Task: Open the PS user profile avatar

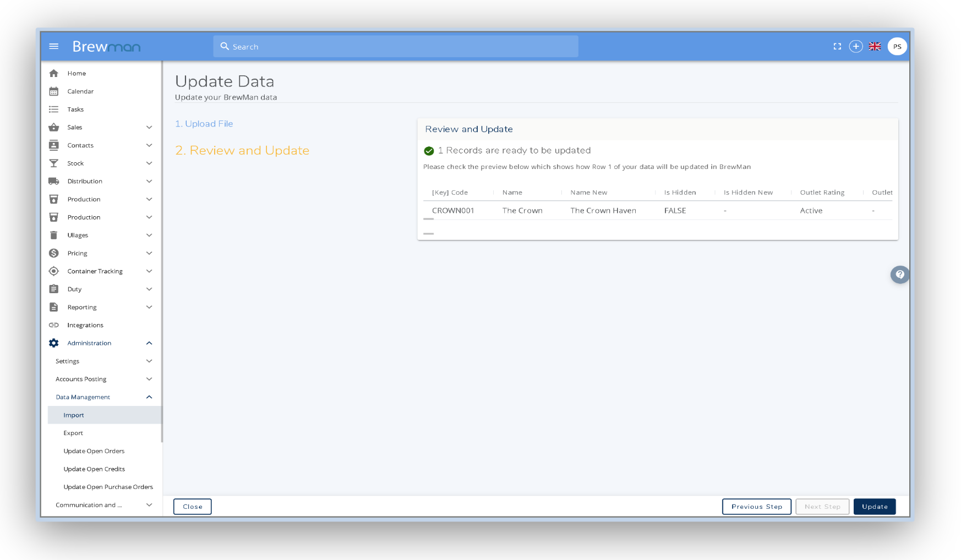Action: (x=897, y=47)
